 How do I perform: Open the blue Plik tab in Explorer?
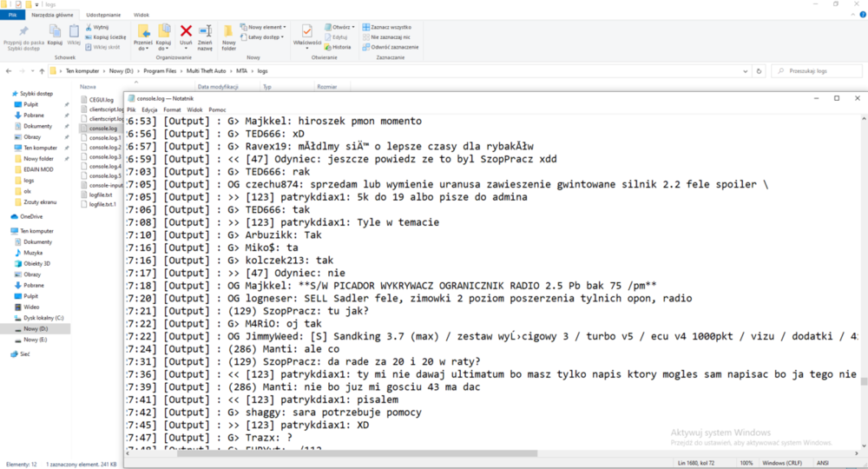pos(12,15)
